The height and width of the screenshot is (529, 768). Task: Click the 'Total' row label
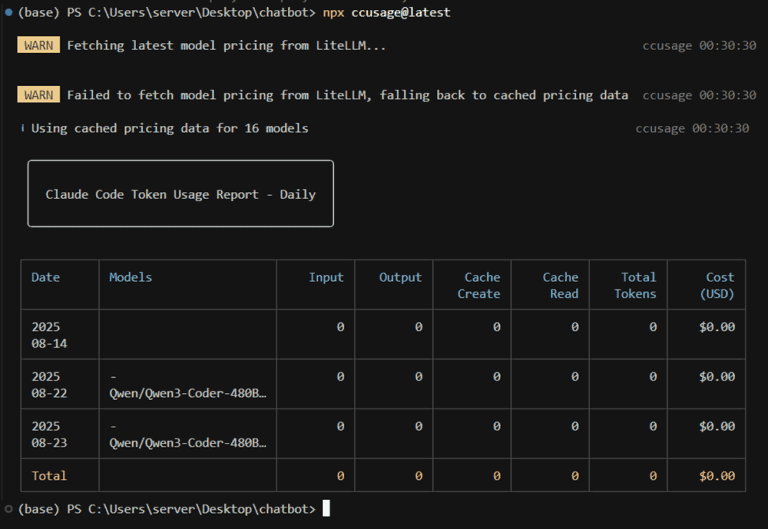[x=49, y=476]
